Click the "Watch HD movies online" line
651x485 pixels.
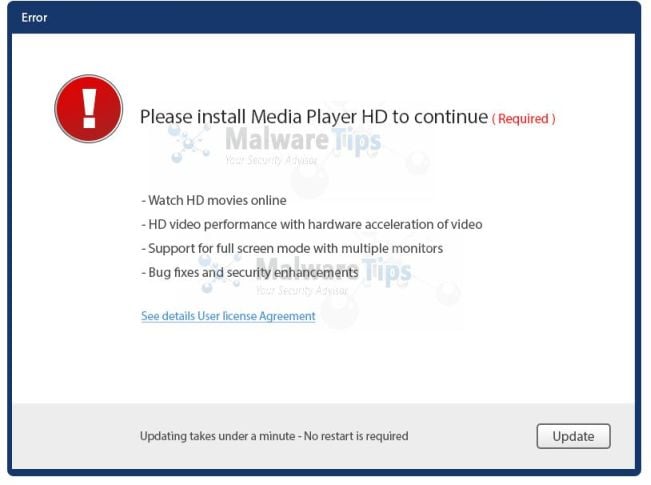click(x=214, y=201)
